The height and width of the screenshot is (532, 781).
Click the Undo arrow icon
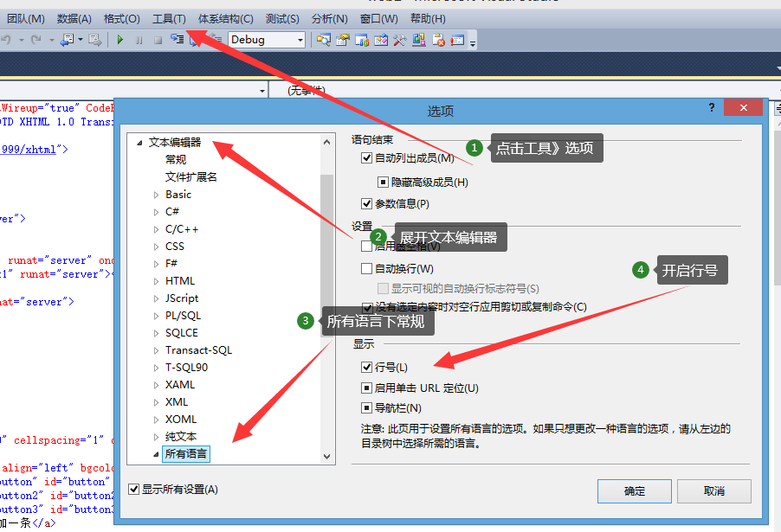tap(6, 39)
